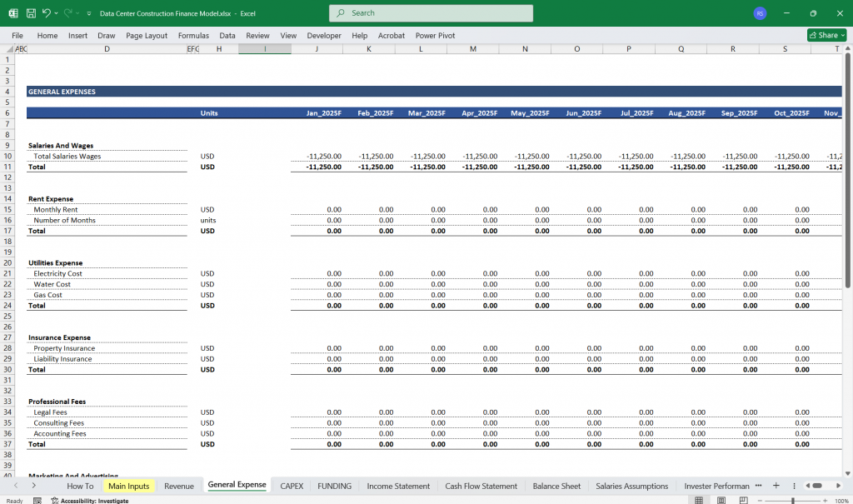Add a new sheet with the plus button

pos(776,486)
